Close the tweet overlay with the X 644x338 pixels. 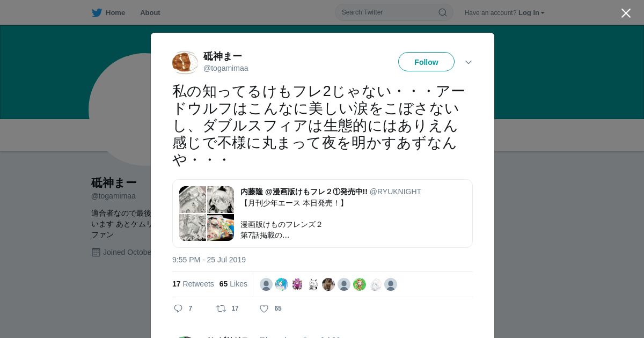[626, 13]
